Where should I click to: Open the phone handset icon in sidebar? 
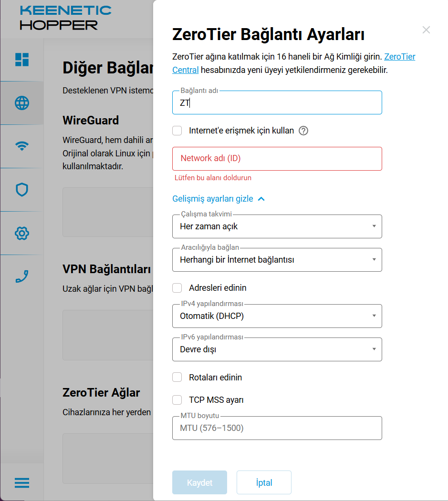pos(22,276)
